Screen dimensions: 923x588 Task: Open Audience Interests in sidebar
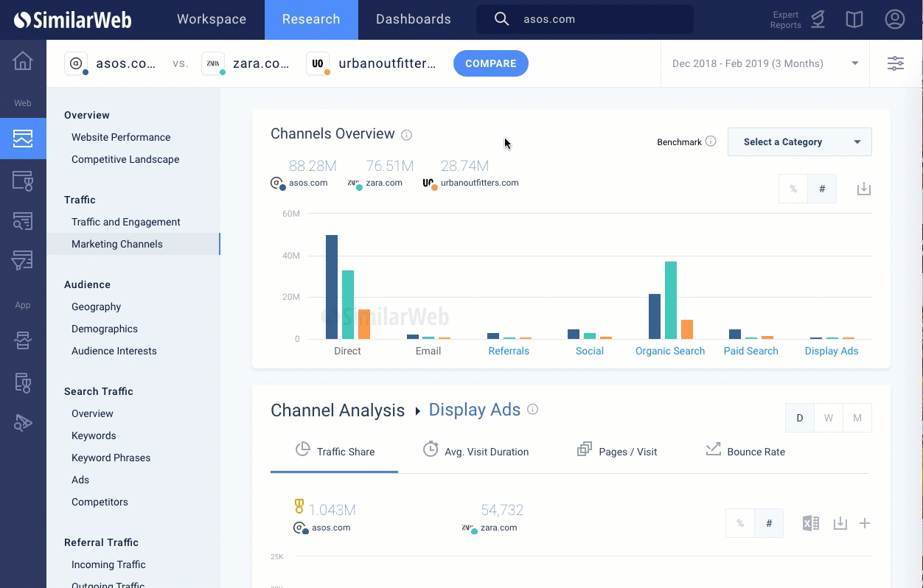[114, 351]
